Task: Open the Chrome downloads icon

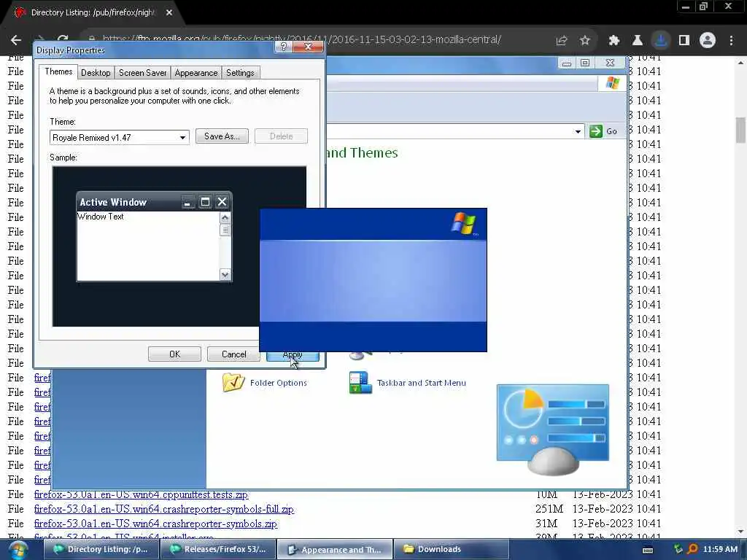Action: point(661,41)
